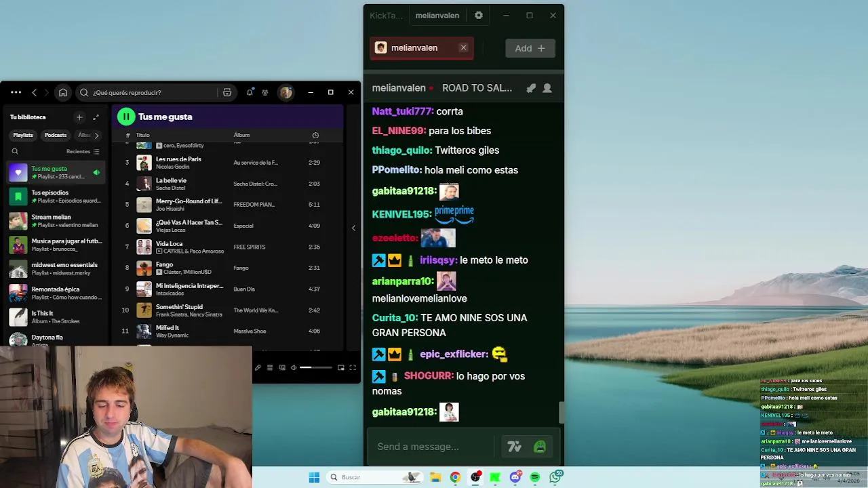
Task: Click Send a message input
Action: (x=431, y=447)
